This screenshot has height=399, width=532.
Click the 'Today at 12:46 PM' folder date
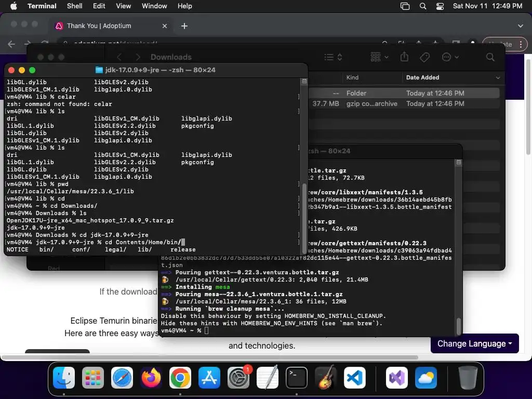click(435, 93)
